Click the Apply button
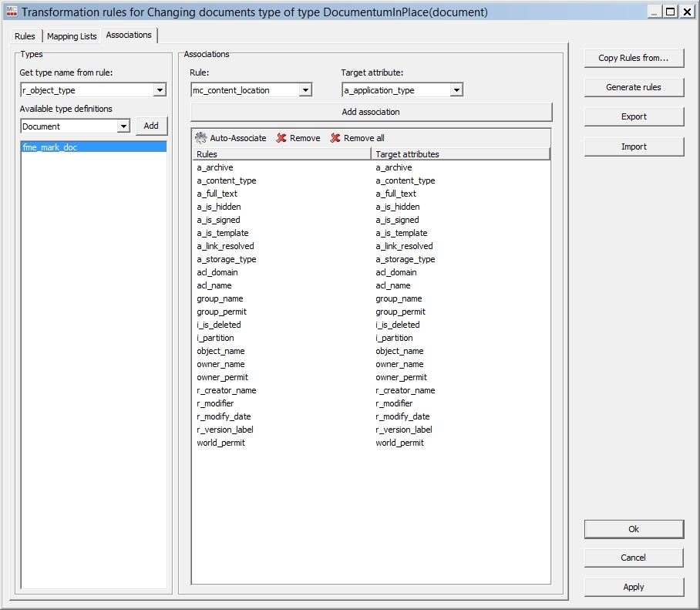This screenshot has height=610, width=700. click(634, 587)
